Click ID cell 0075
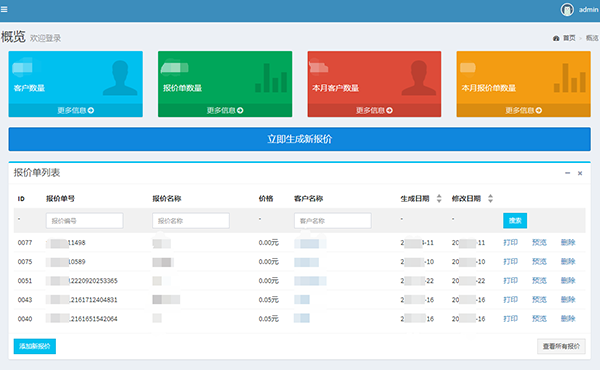600x370 pixels. tap(25, 262)
